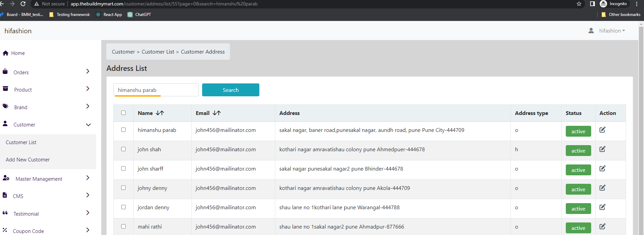644x235 pixels.
Task: Open Customer List submenu item
Action: [21, 142]
